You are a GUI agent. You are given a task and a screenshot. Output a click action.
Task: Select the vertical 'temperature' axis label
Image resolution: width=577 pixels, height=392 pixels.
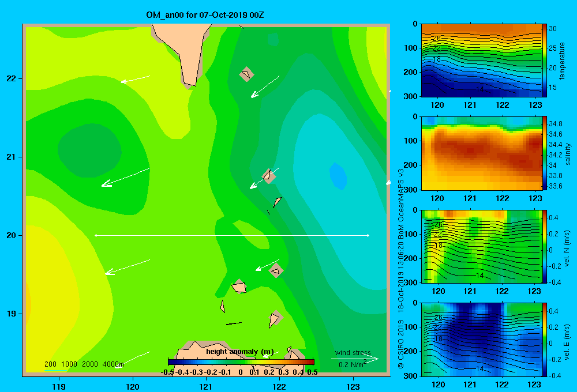(562, 61)
